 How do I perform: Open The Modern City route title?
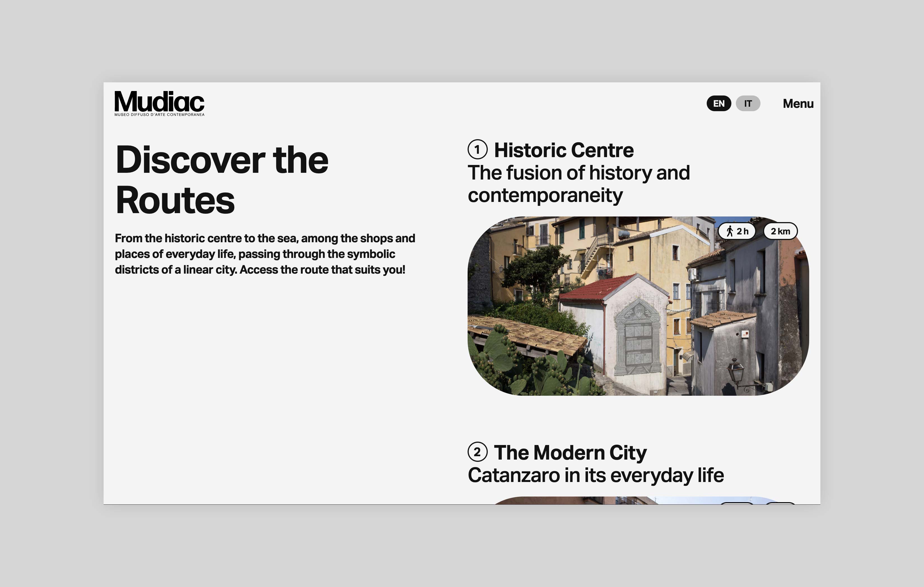coord(570,453)
